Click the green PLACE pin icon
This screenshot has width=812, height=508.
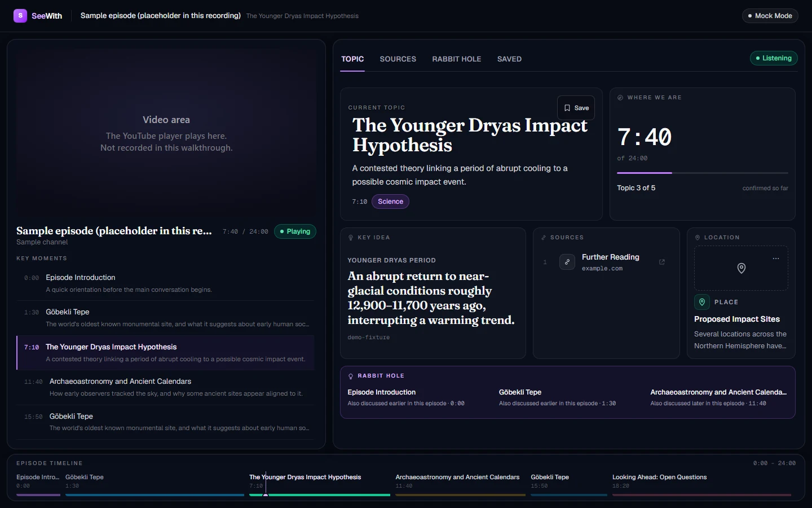[702, 302]
